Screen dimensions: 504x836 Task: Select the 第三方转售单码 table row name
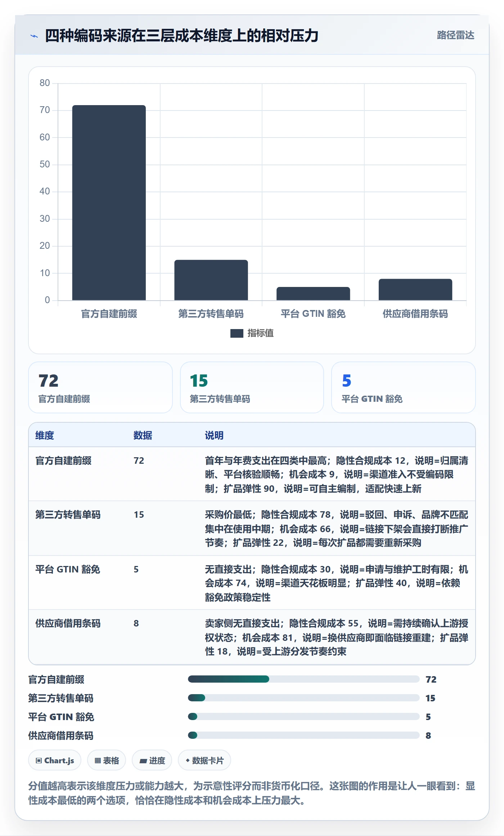(68, 515)
